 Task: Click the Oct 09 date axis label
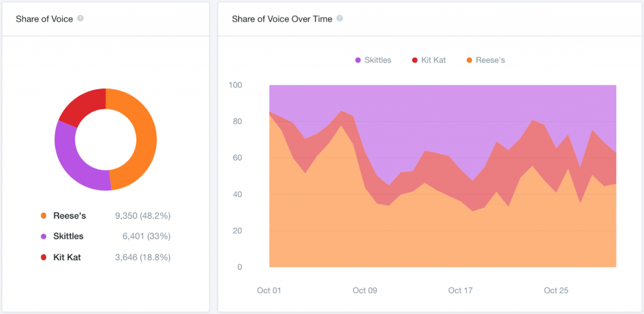click(x=365, y=291)
